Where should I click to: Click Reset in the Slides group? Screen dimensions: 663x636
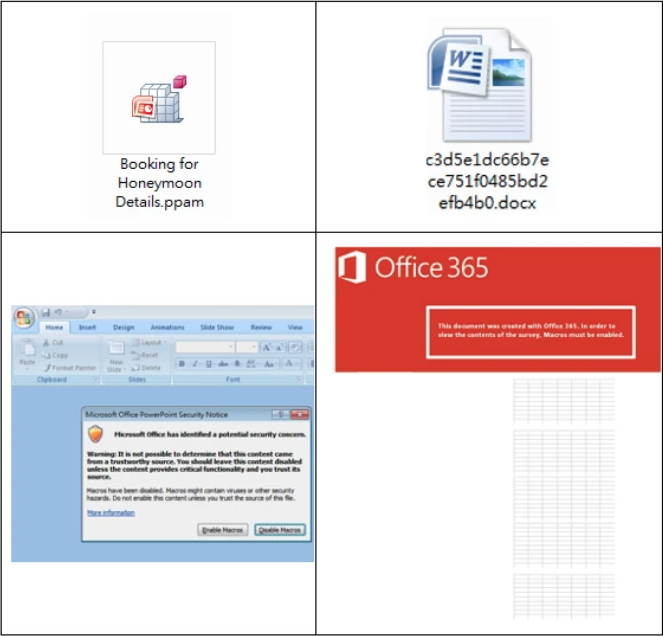[145, 355]
